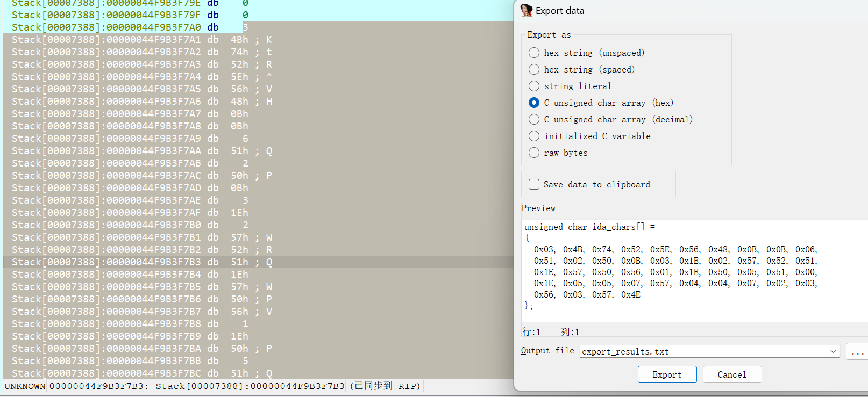
Task: Pick raw bytes export format
Action: coord(534,153)
